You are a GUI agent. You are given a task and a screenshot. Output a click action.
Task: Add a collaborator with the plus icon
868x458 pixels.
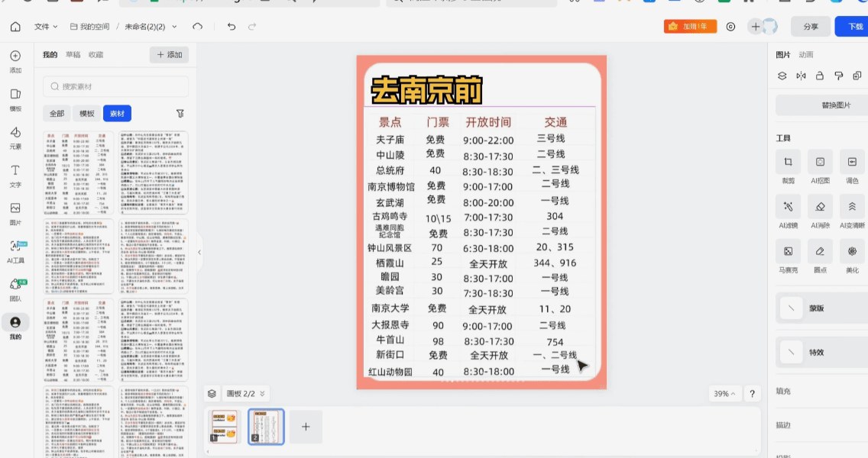(x=756, y=27)
